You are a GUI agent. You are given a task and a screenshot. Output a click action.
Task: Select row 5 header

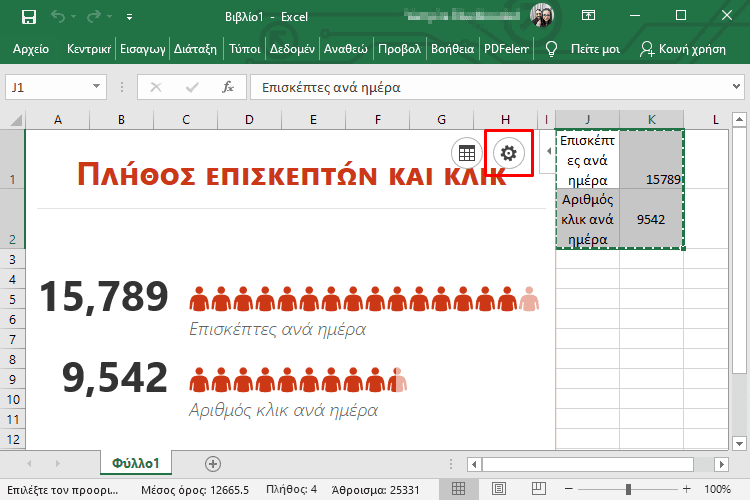pos(12,299)
